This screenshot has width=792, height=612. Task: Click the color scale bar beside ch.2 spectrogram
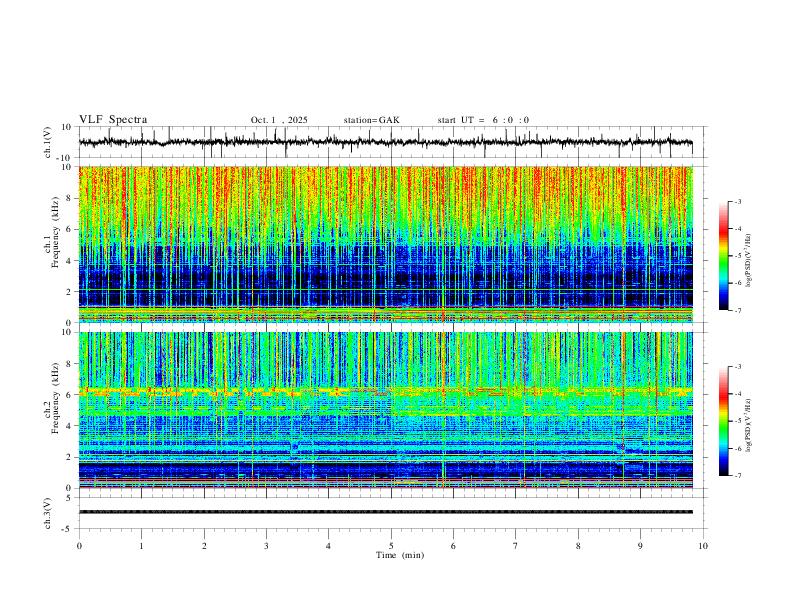point(723,421)
